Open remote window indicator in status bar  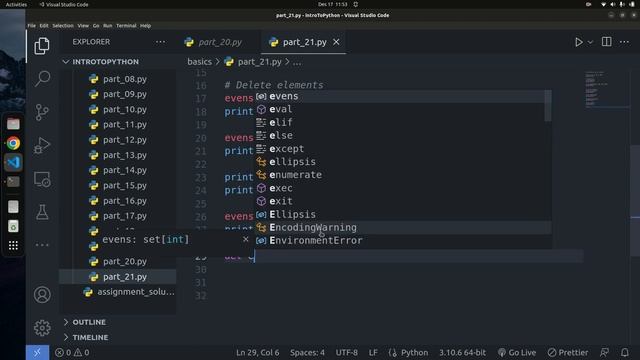point(37,353)
